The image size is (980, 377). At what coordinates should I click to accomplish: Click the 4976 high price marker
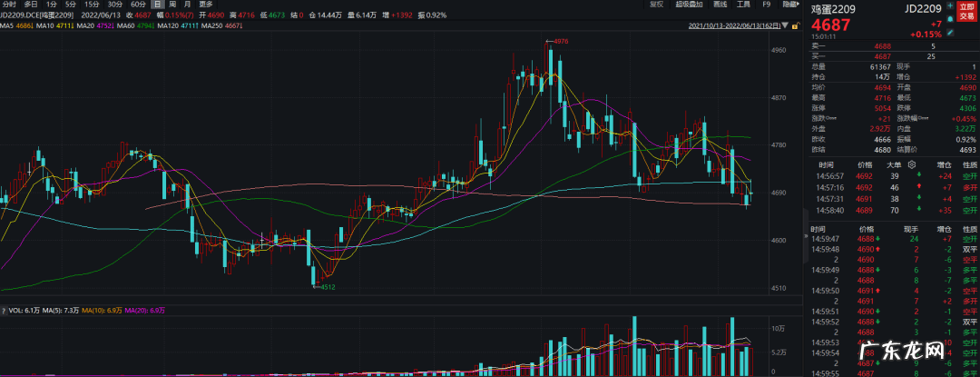561,41
